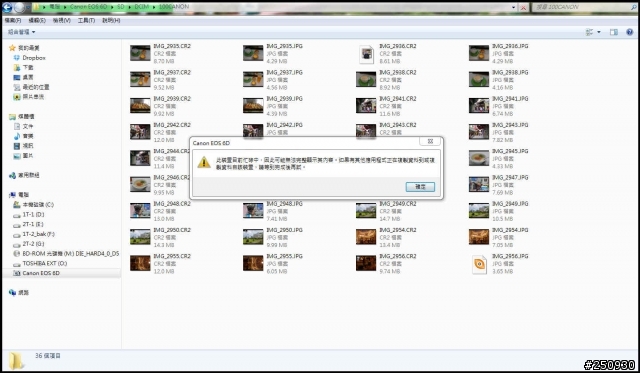Screen dimensions: 640x373
Task: Select file name IMG_2955.JPG
Action: pos(284,256)
